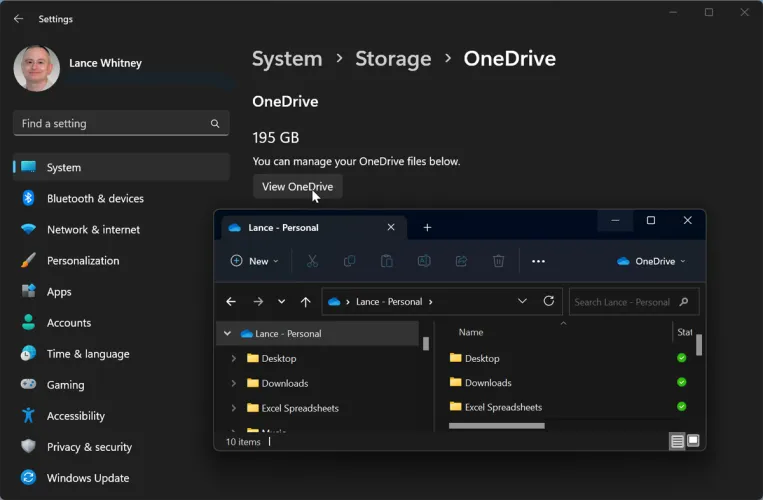Expand the Downloads folder in tree

point(233,383)
